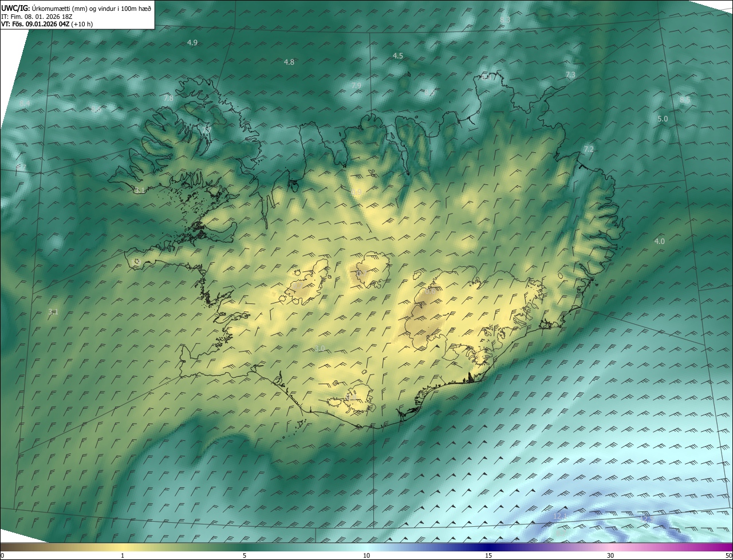Click the 0 tick on the color scale
Viewport: 733px width, 560px height.
coord(2,555)
